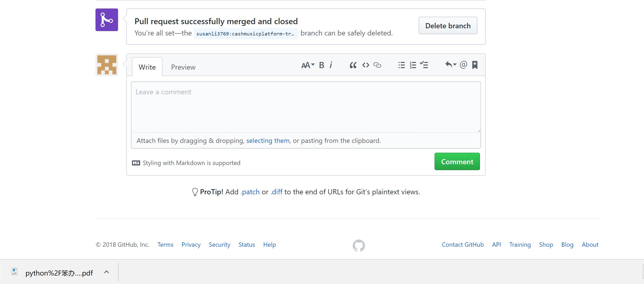Image resolution: width=644 pixels, height=284 pixels.
Task: Insert a numbered list
Action: [413, 65]
